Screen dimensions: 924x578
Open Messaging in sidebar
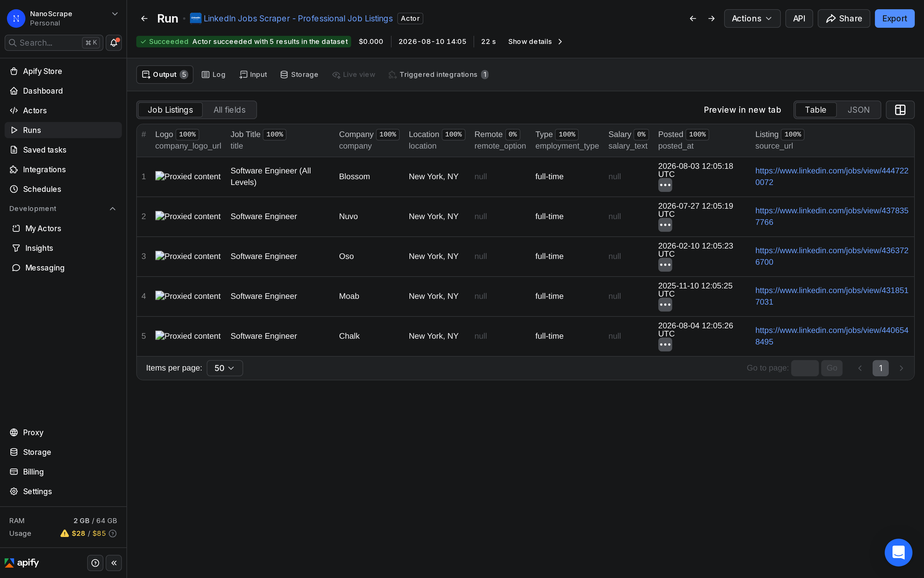pos(63,268)
